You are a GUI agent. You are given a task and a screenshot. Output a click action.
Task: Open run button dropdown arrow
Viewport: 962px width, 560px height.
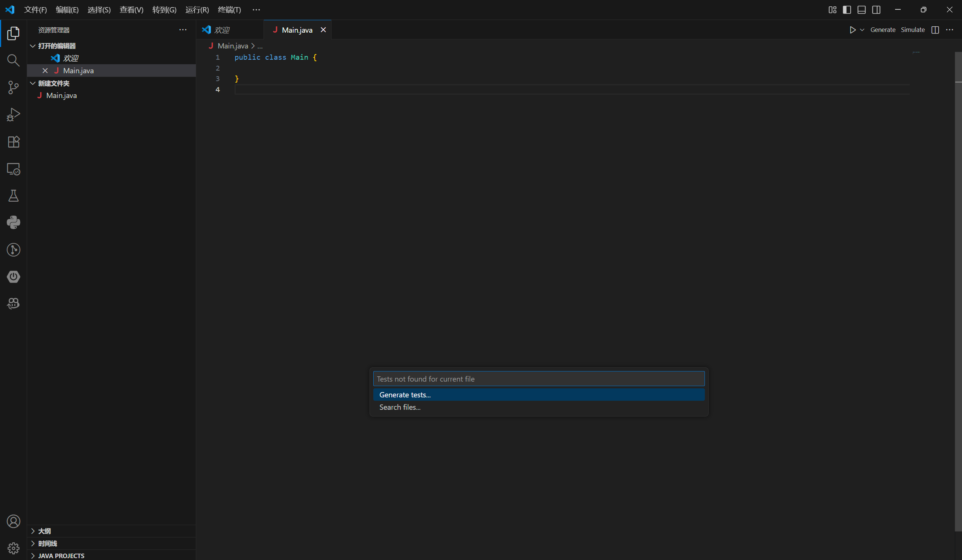pyautogui.click(x=862, y=30)
